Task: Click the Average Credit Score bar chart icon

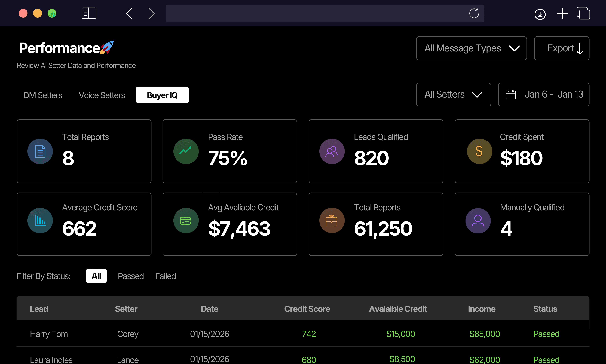Action: (x=40, y=221)
